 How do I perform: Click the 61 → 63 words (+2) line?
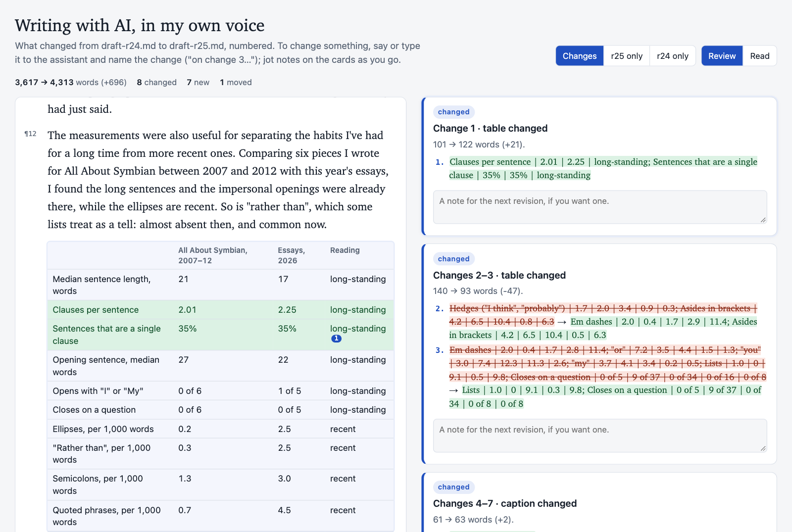[473, 520]
